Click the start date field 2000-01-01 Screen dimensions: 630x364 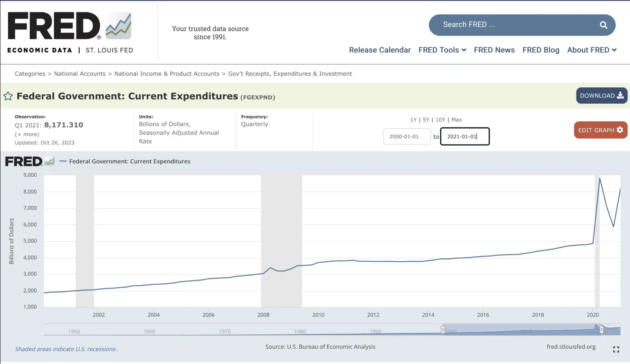point(407,137)
